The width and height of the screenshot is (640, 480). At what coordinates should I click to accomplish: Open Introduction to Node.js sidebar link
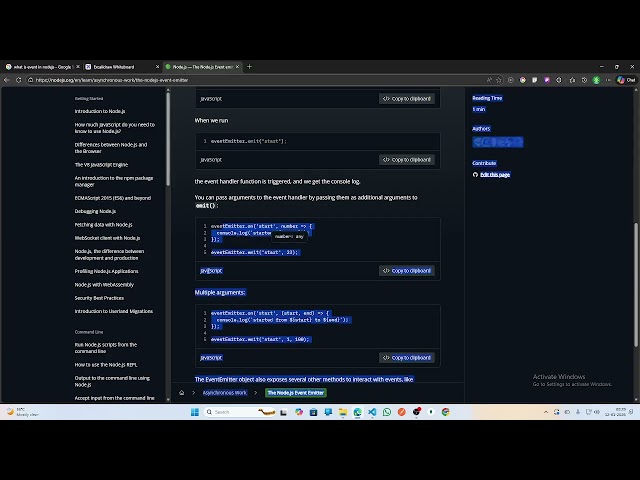(x=100, y=111)
